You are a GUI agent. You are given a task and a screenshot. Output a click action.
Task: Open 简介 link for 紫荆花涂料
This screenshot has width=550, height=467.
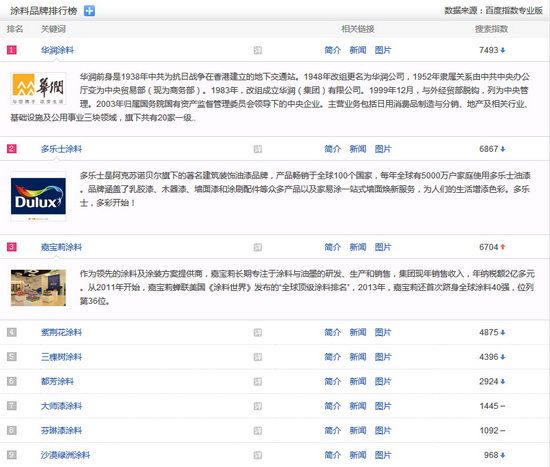[x=333, y=332]
